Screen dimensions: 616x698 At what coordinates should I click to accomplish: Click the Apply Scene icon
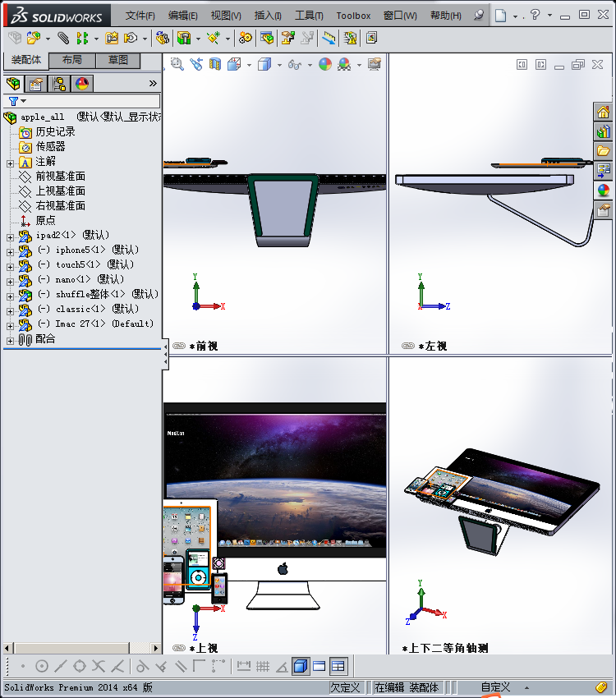(x=344, y=65)
